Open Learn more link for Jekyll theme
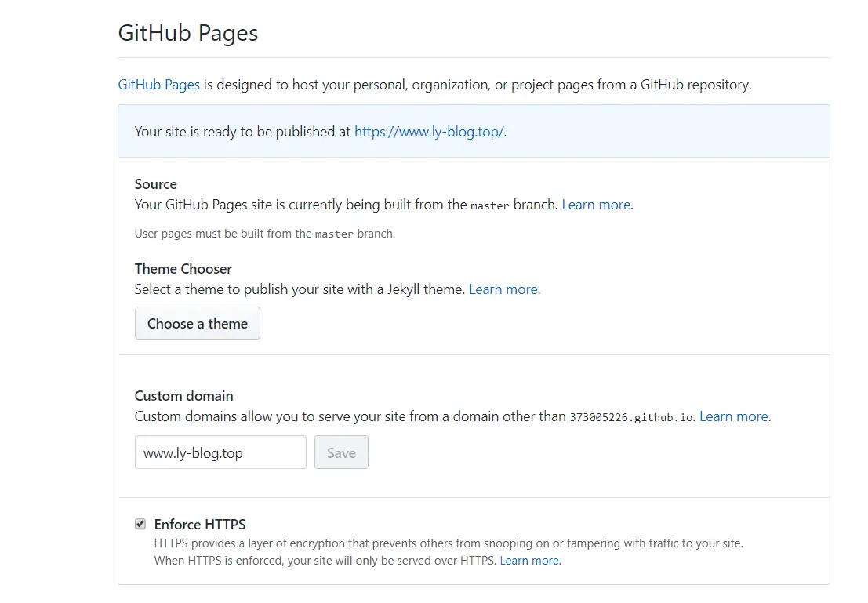This screenshot has height=603, width=868. pyautogui.click(x=503, y=289)
